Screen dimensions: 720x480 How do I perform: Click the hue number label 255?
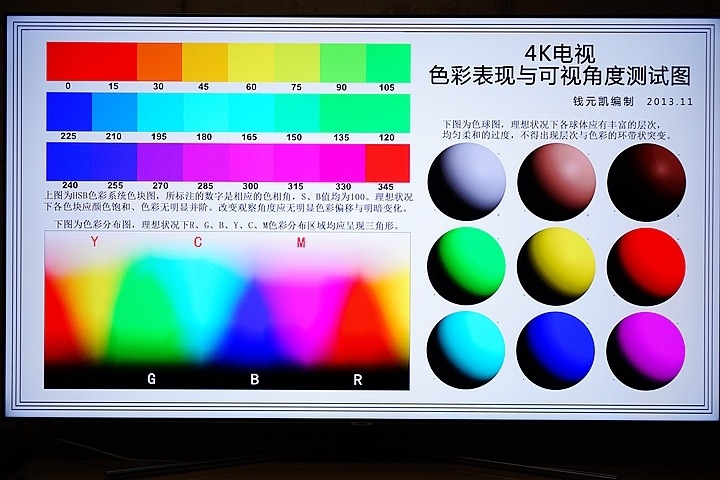click(x=115, y=186)
